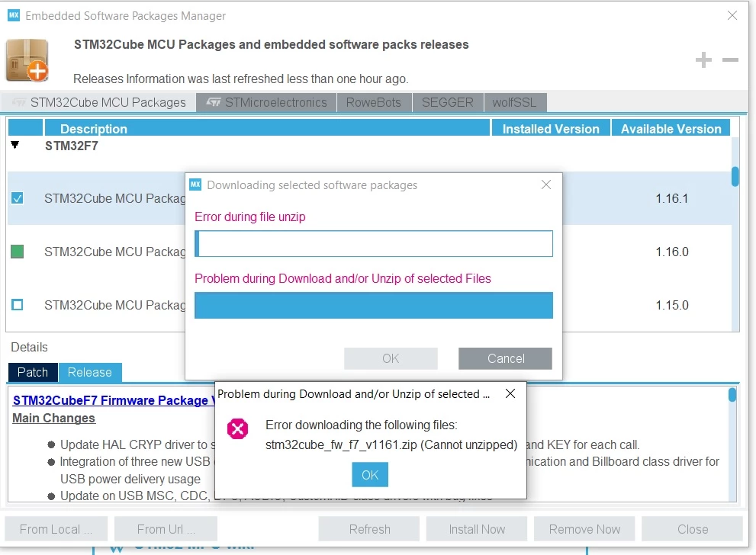
Task: Click the full blue overall progress bar
Action: pyautogui.click(x=374, y=306)
